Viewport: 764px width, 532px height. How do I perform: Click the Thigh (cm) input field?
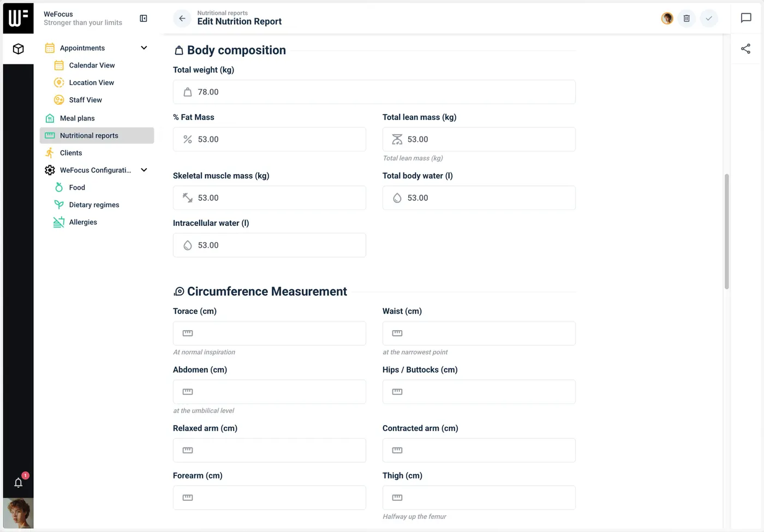coord(479,498)
